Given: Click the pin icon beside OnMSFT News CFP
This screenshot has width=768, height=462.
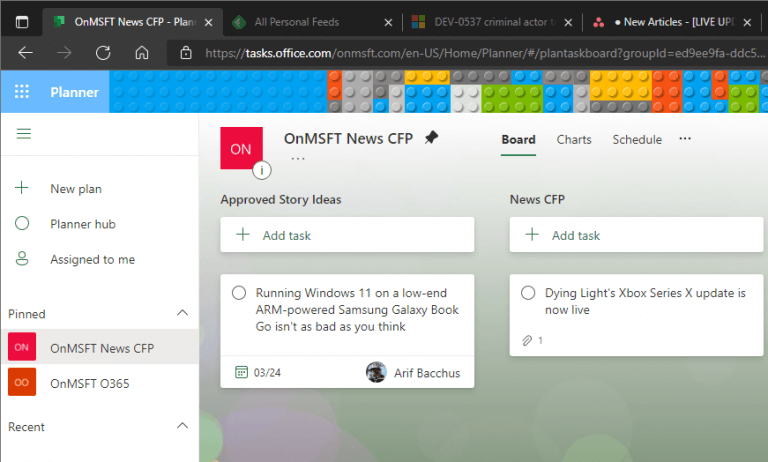Looking at the screenshot, I should pyautogui.click(x=431, y=138).
